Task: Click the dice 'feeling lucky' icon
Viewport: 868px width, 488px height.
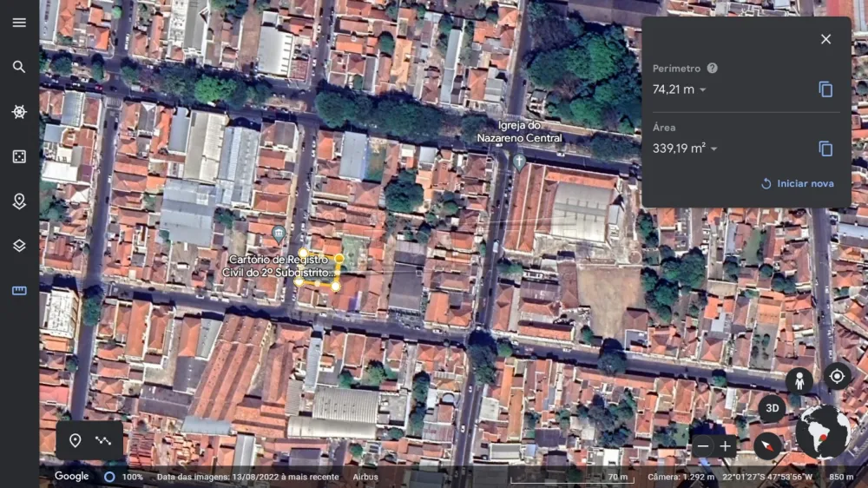Action: (19, 157)
